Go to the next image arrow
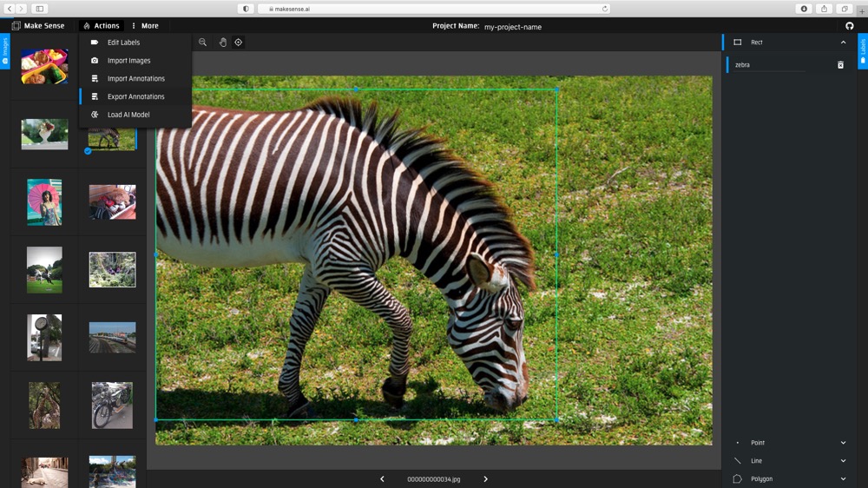Image resolution: width=868 pixels, height=488 pixels. [x=485, y=479]
